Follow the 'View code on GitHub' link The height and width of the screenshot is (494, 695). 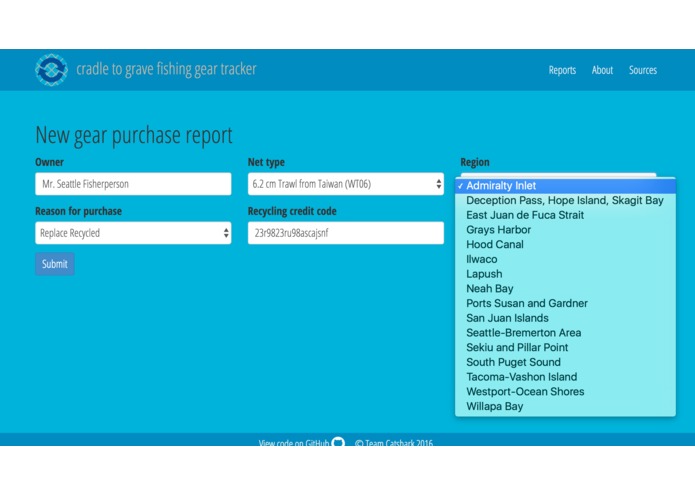(x=294, y=442)
